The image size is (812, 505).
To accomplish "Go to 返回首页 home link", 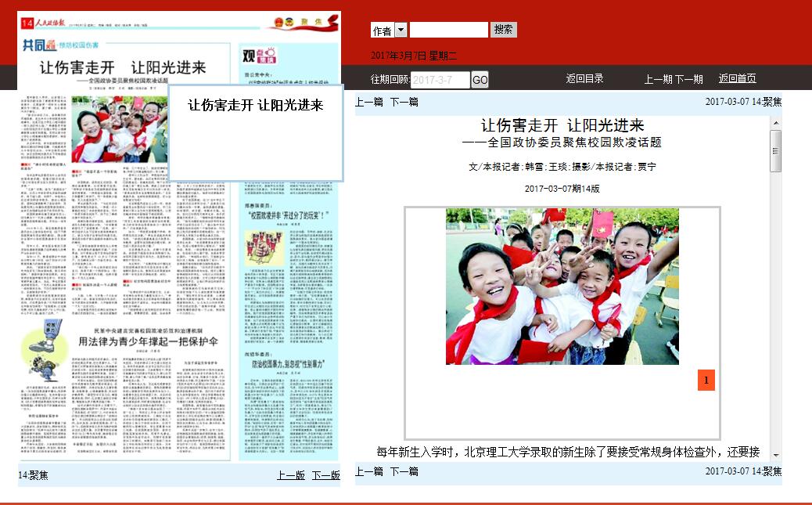I will point(737,79).
